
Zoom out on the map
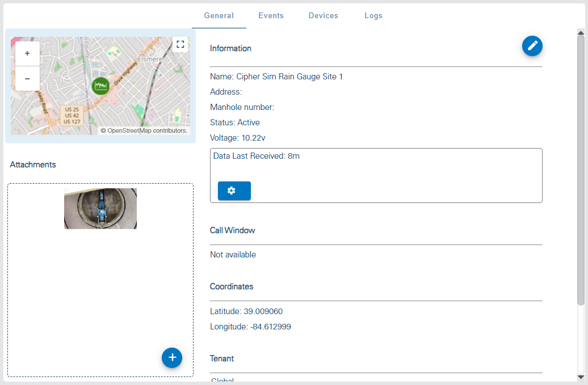point(27,79)
